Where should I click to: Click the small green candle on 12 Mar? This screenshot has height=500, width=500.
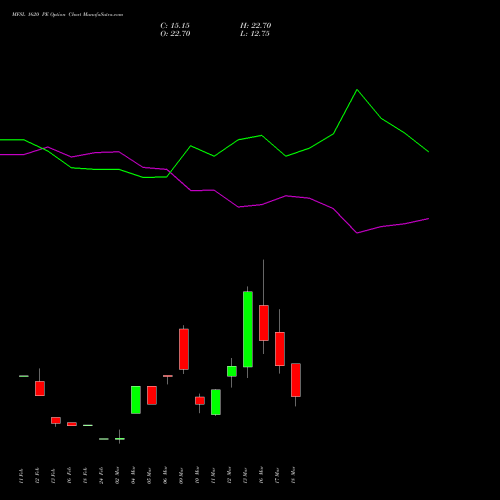232,371
